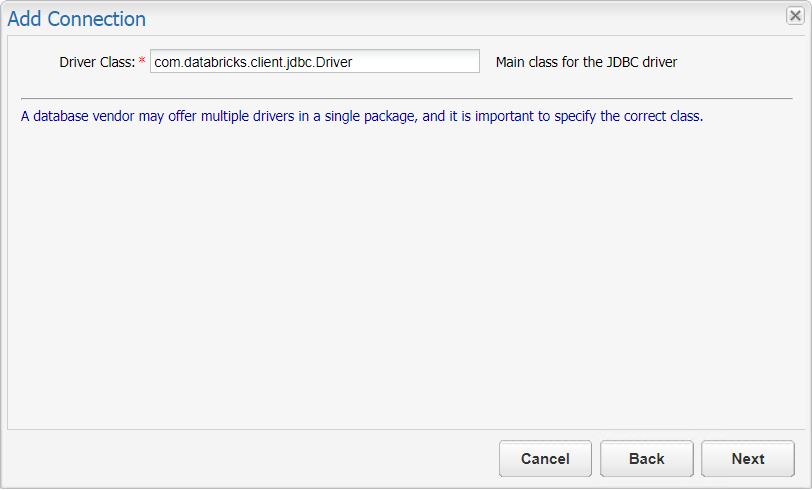Click the word 'JDBC' in the hint
812x490 pixels.
[614, 62]
